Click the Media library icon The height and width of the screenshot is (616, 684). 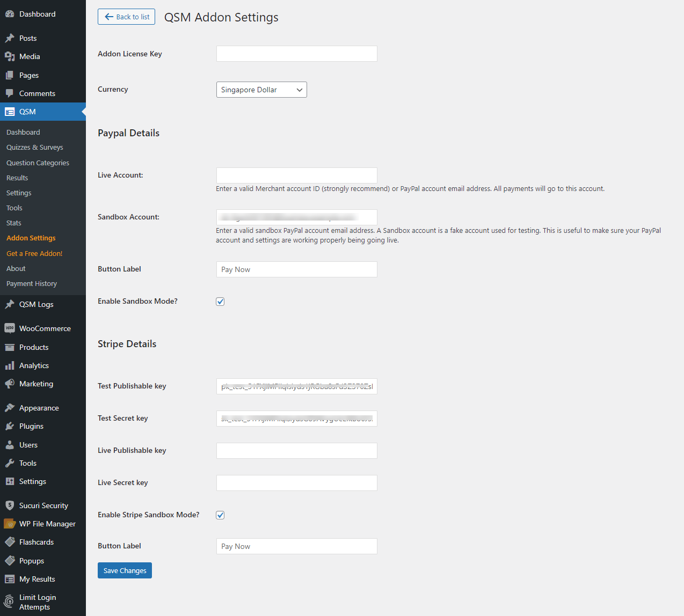click(x=10, y=56)
